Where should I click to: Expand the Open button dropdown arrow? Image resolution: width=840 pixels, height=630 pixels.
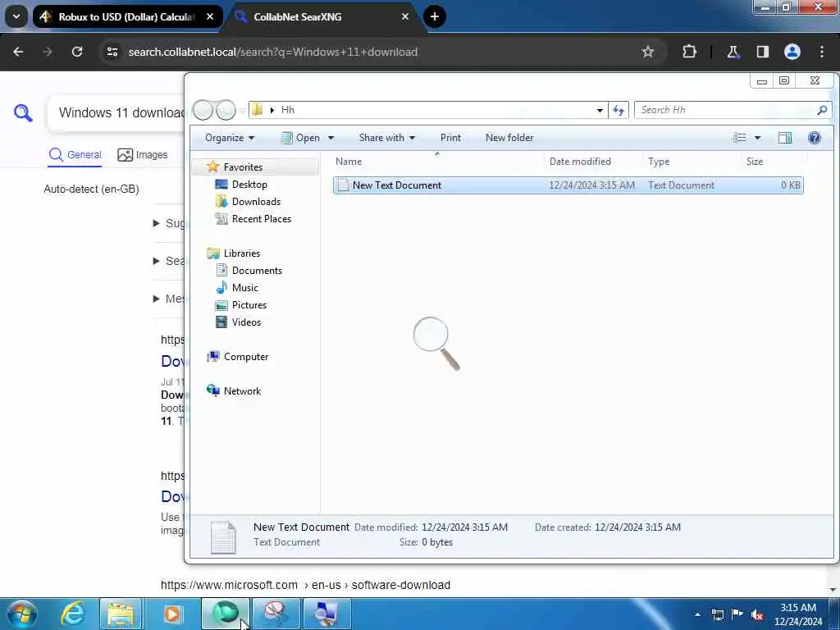tap(331, 138)
